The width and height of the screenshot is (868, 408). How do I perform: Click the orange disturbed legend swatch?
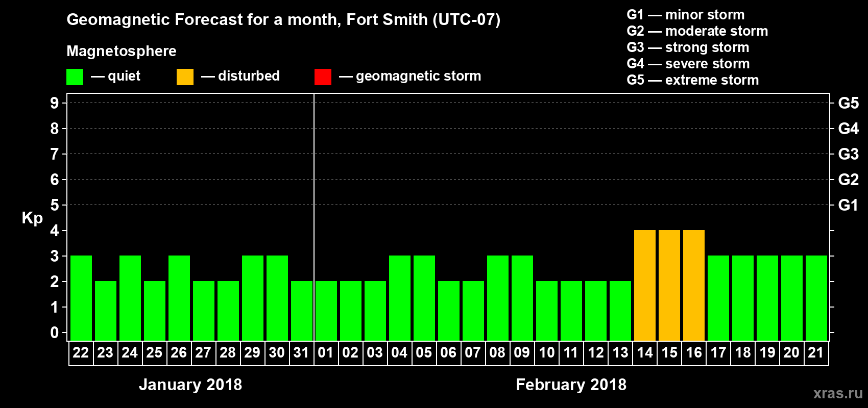185,77
